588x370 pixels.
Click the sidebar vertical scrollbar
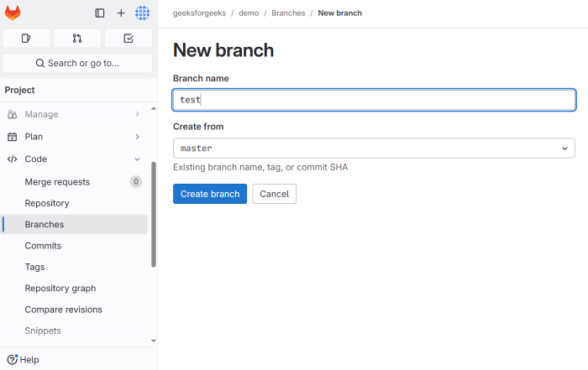(x=154, y=215)
